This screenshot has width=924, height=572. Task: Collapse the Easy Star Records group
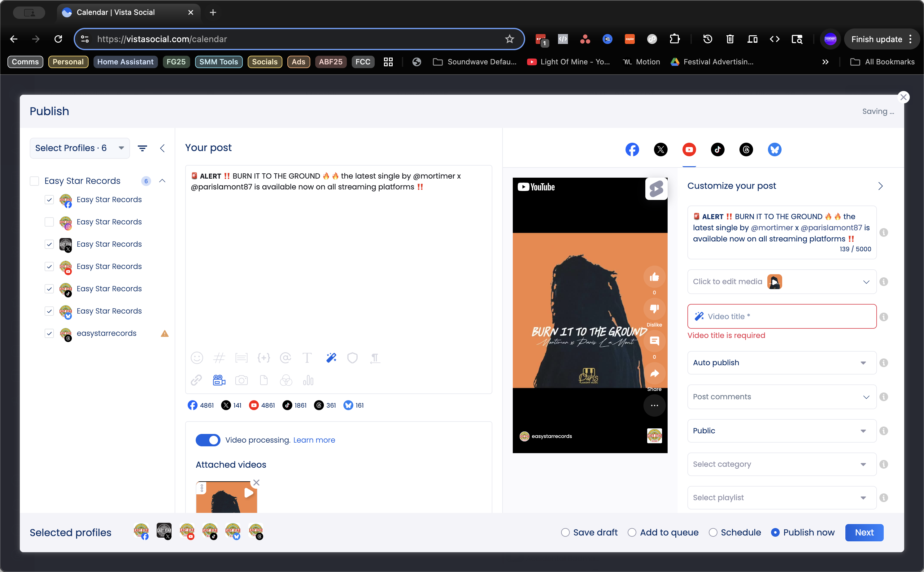coord(162,181)
